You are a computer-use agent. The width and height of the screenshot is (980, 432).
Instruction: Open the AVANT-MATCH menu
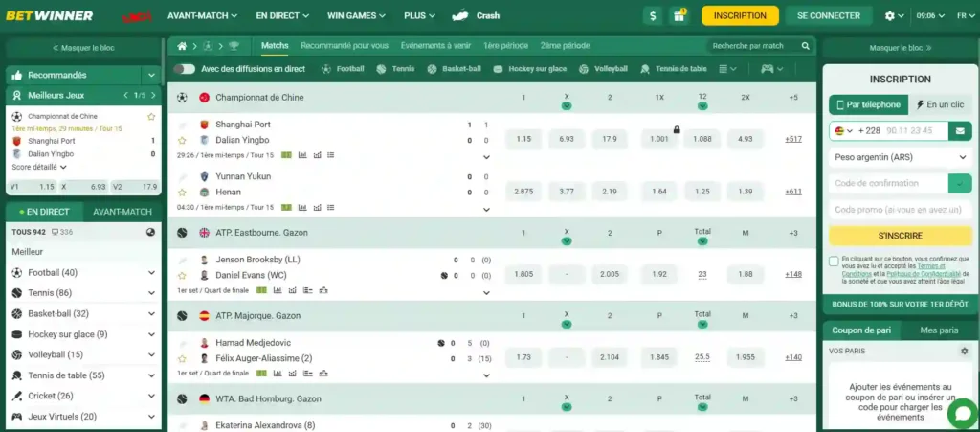[x=203, y=15]
